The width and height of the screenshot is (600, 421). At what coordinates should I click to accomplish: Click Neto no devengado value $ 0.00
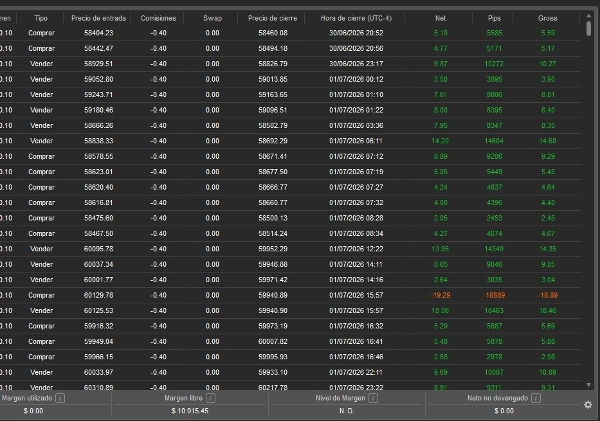(x=504, y=411)
